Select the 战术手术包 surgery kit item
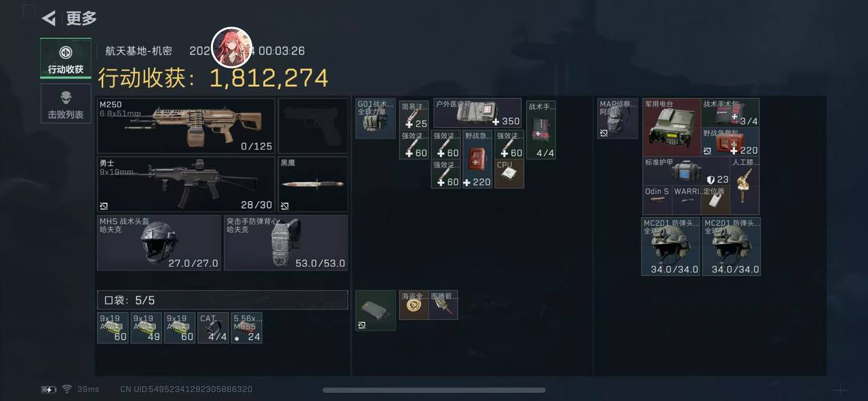This screenshot has width=868, height=401. (730, 113)
